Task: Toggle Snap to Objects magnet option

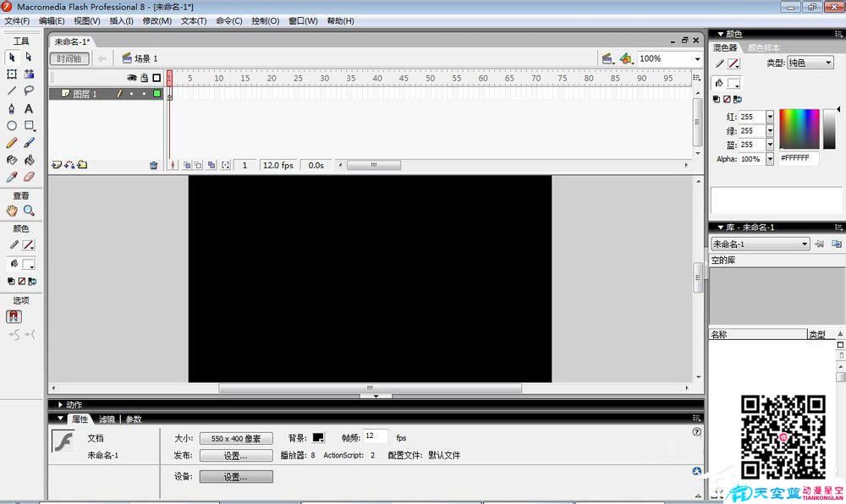Action: pyautogui.click(x=14, y=316)
